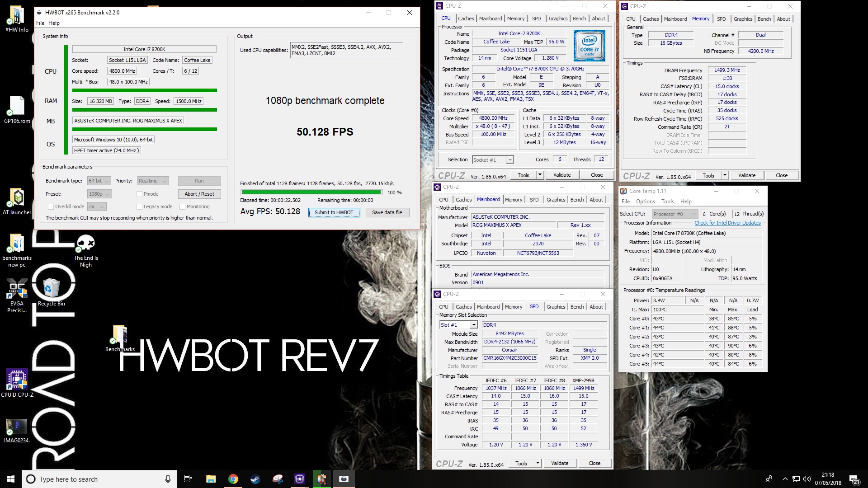Image resolution: width=868 pixels, height=488 pixels.
Task: Open Slot #1 dropdown in CPU-Z SPD window
Action: [458, 325]
